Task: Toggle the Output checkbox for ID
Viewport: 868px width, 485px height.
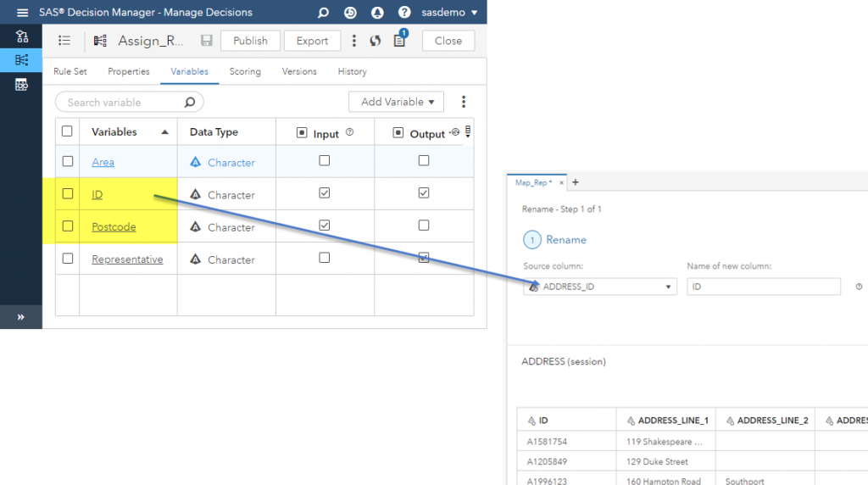Action: [424, 193]
